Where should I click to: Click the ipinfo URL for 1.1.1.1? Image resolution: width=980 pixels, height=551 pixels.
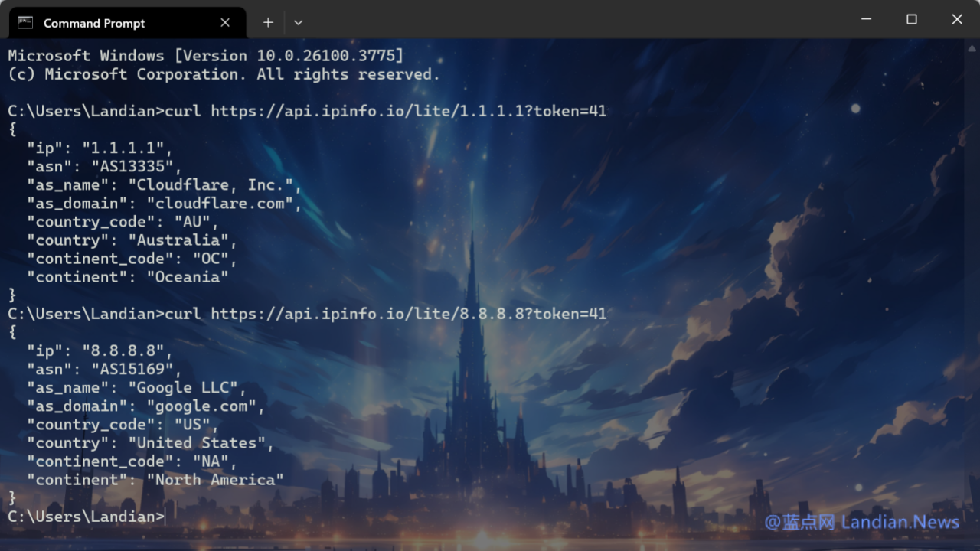pyautogui.click(x=408, y=111)
